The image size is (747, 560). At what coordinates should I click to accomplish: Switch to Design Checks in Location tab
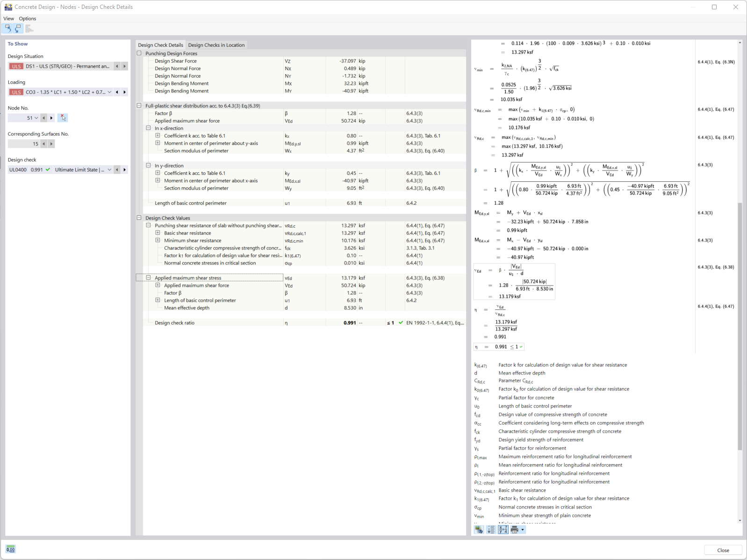coord(216,45)
